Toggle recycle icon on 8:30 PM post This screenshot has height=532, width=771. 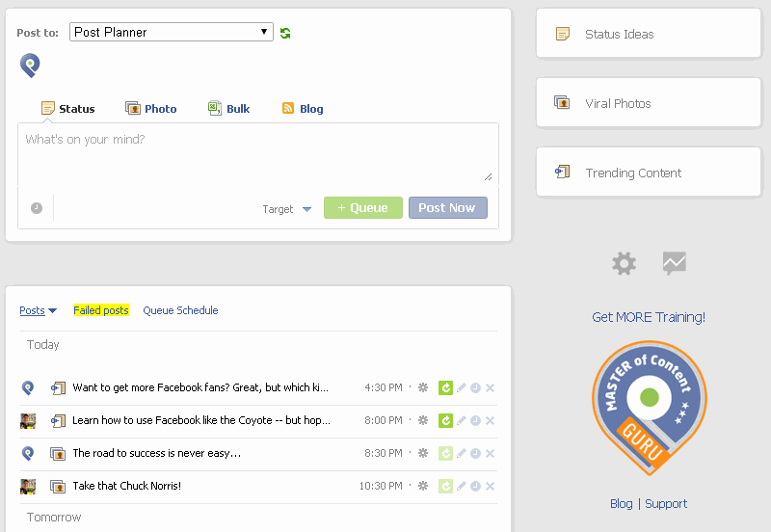[x=445, y=453]
